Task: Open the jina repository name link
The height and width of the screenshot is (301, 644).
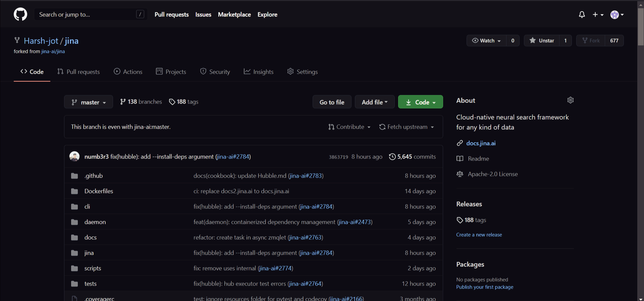Action: (71, 41)
